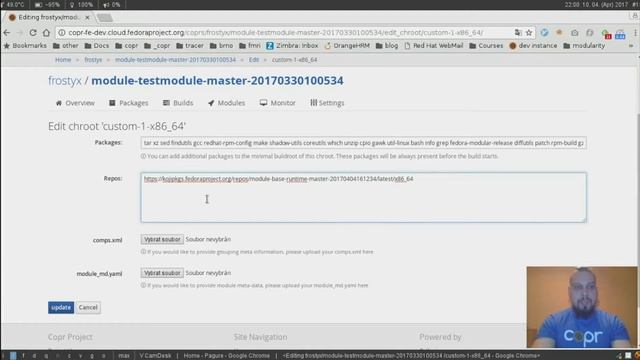The height and width of the screenshot is (360, 640).
Task: Bookmark this page with the star icon
Action: [x=529, y=33]
